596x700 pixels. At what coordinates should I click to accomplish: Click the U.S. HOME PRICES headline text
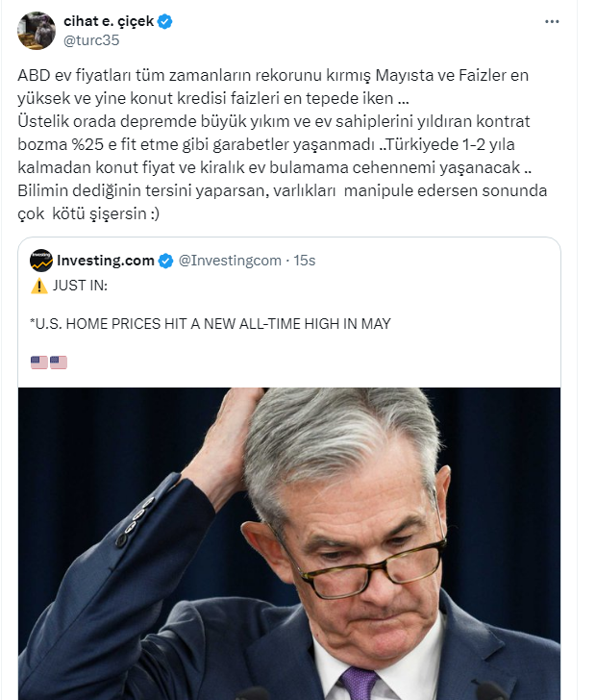tap(211, 324)
